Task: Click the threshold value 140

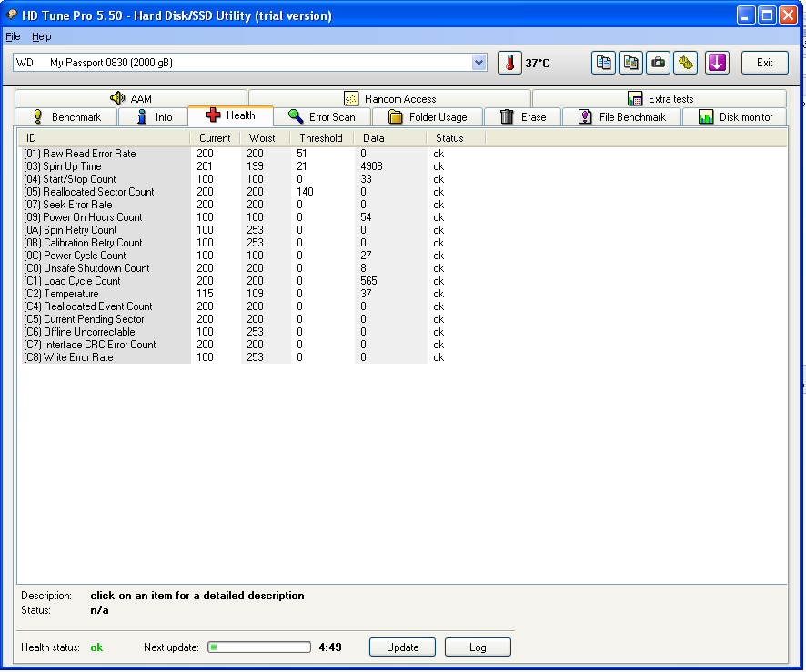Action: [305, 192]
